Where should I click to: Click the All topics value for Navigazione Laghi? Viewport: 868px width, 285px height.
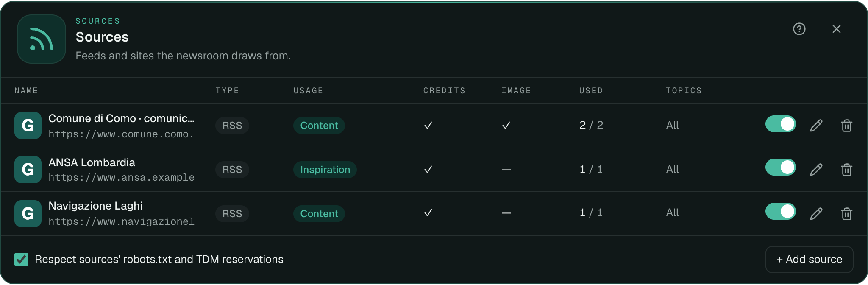click(672, 212)
